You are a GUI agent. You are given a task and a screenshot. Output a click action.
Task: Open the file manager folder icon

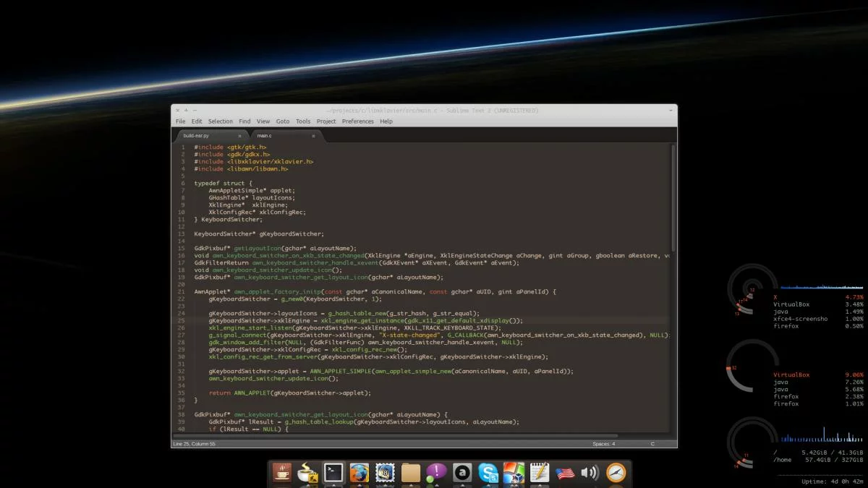(410, 473)
